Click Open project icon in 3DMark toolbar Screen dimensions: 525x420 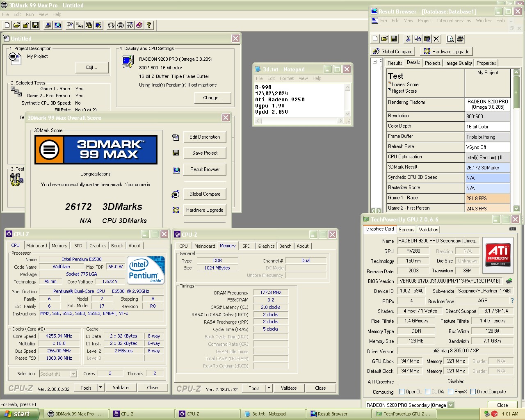coord(16,25)
